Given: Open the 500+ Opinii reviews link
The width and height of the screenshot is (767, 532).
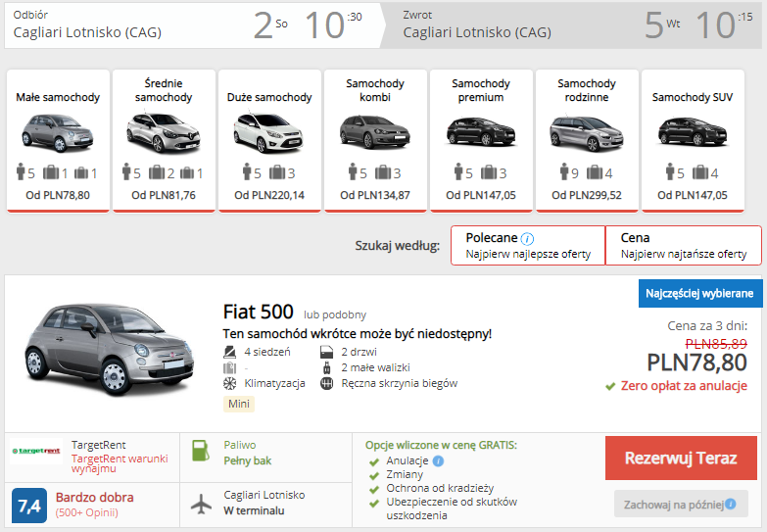Looking at the screenshot, I should [x=86, y=512].
